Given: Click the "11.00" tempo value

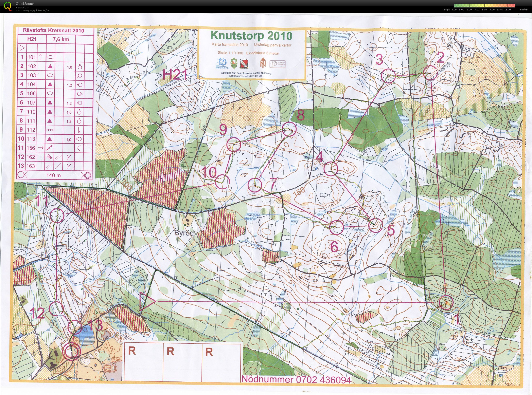Looking at the screenshot, I should [x=507, y=10].
